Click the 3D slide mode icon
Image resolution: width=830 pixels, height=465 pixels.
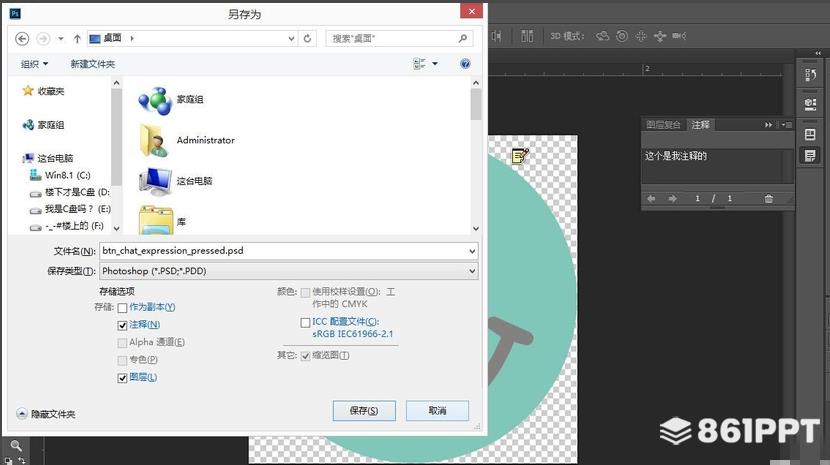tap(660, 36)
